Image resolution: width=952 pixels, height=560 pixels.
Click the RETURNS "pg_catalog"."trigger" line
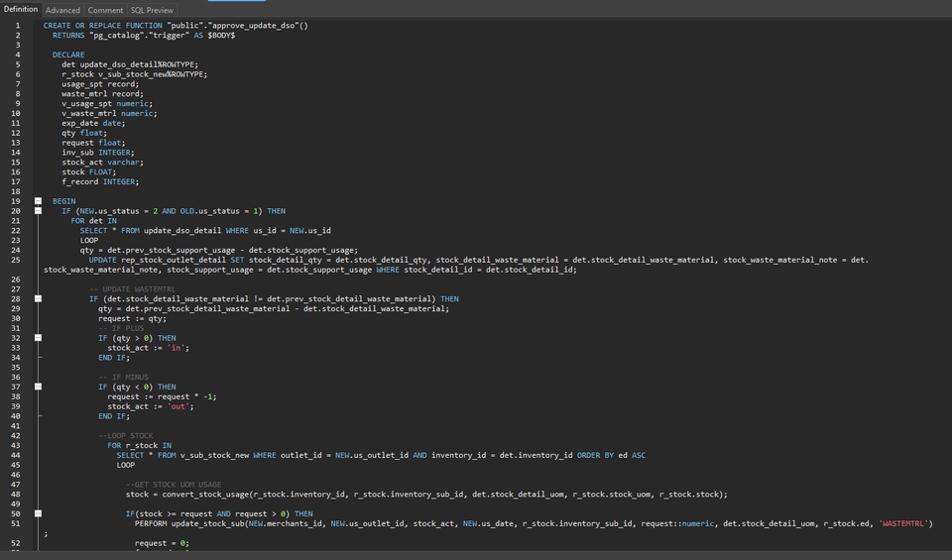[x=143, y=36]
